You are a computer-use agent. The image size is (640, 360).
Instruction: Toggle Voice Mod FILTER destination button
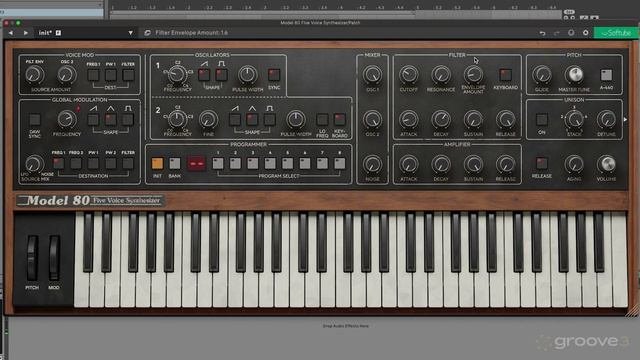coord(128,75)
